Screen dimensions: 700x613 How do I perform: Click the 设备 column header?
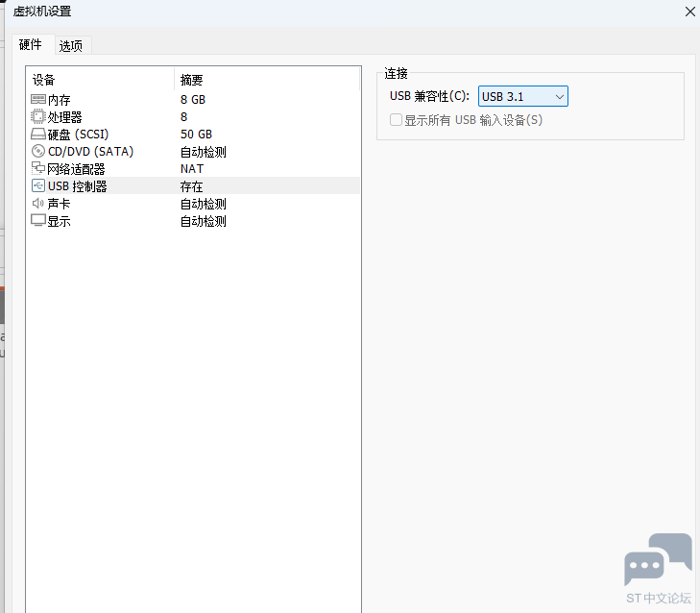click(44, 80)
